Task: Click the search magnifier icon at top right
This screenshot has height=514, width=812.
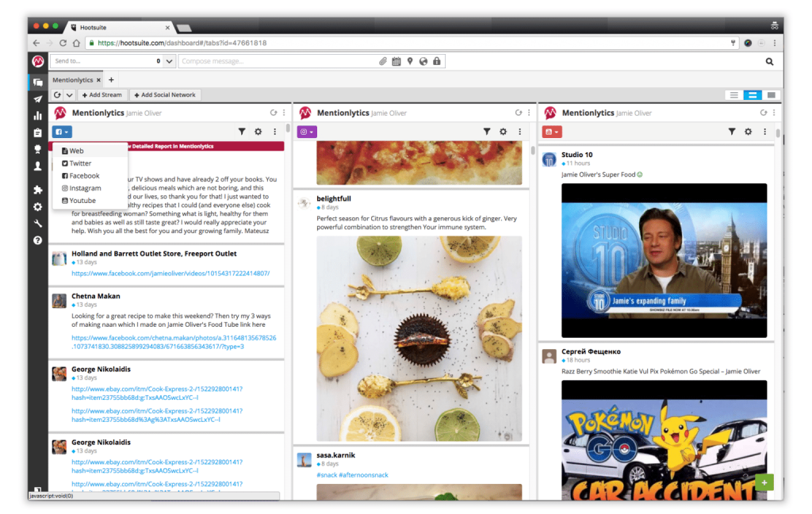Action: coord(769,61)
